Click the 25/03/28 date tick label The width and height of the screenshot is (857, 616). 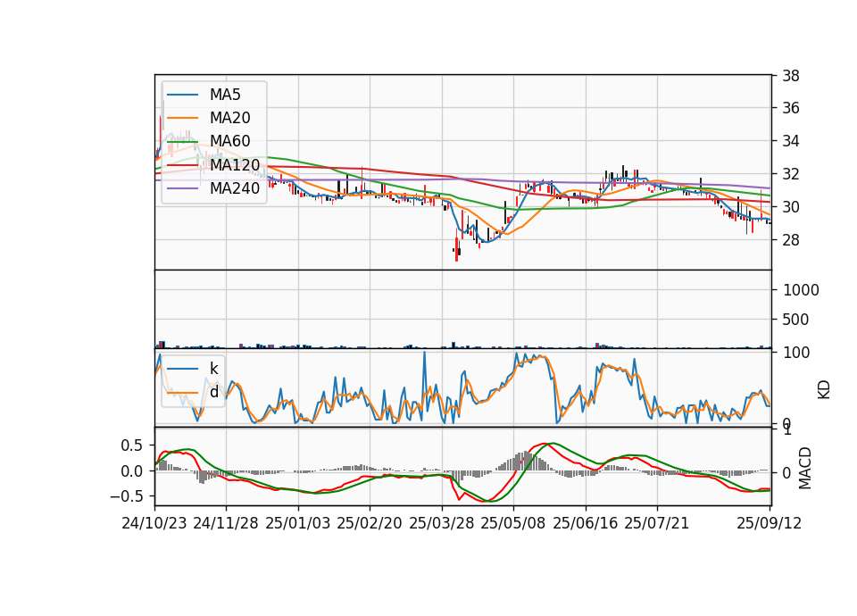click(442, 523)
